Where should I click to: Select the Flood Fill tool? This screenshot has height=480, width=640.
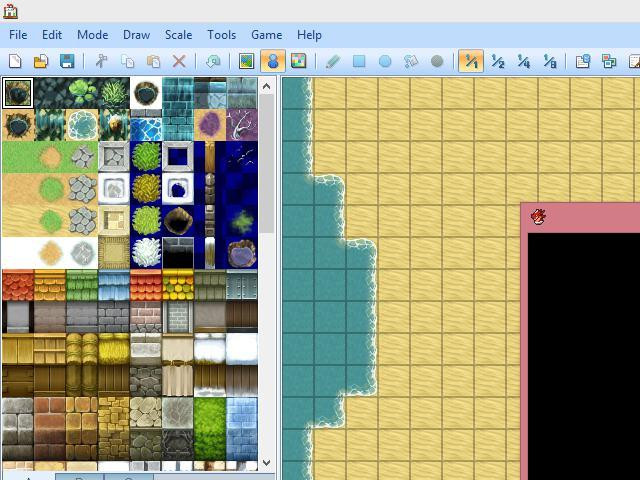pyautogui.click(x=411, y=61)
